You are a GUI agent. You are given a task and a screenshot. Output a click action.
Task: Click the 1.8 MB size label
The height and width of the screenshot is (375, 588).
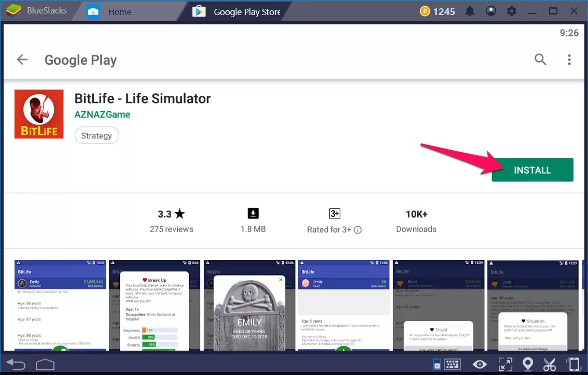coord(253,229)
